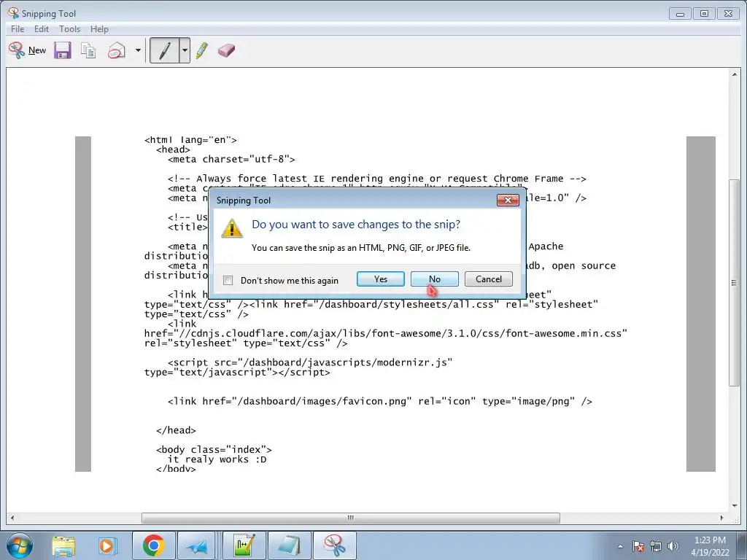Click the vertical scrollbar thumb
Viewport: 747px width, 560px height.
[x=734, y=282]
